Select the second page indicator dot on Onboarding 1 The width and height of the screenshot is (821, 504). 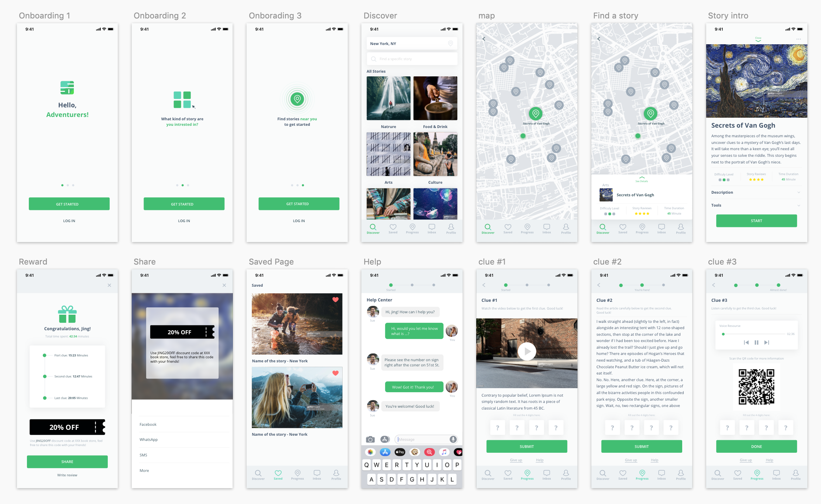pos(68,186)
